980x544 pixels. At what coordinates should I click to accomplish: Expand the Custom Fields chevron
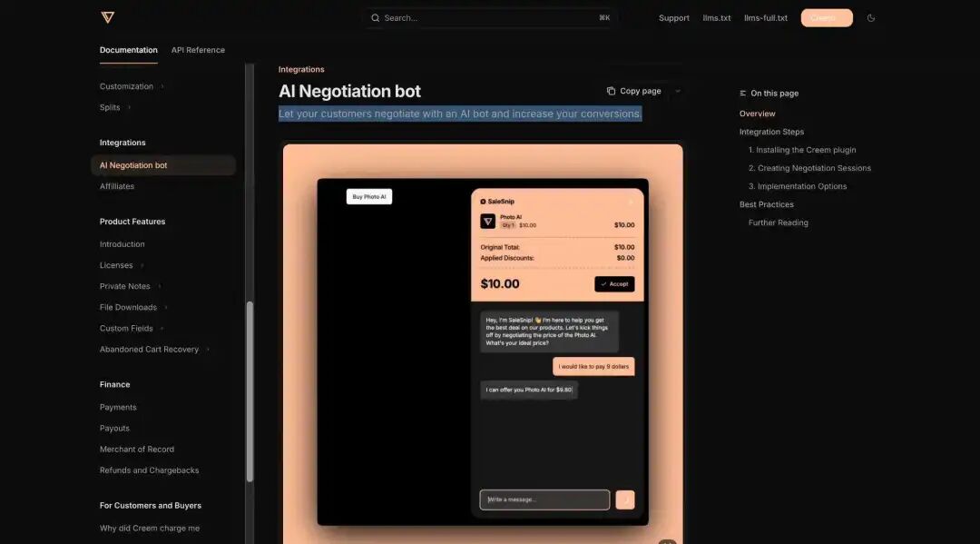coord(162,328)
